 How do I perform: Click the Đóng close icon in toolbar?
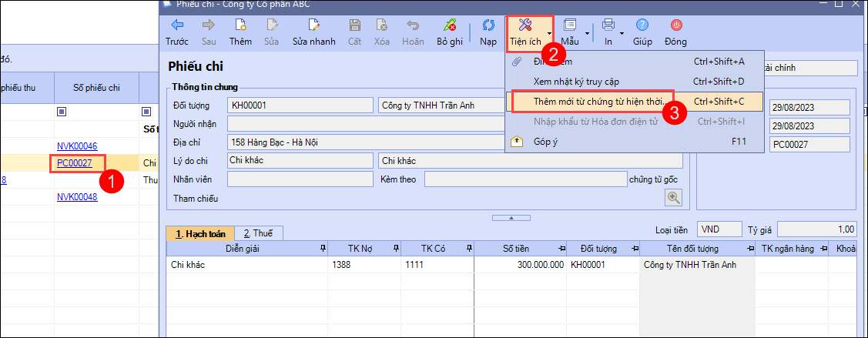676,25
